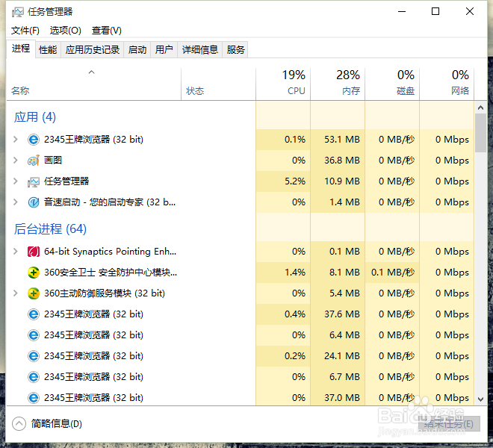
Task: Sort by the 状态 column header
Action: pos(219,84)
